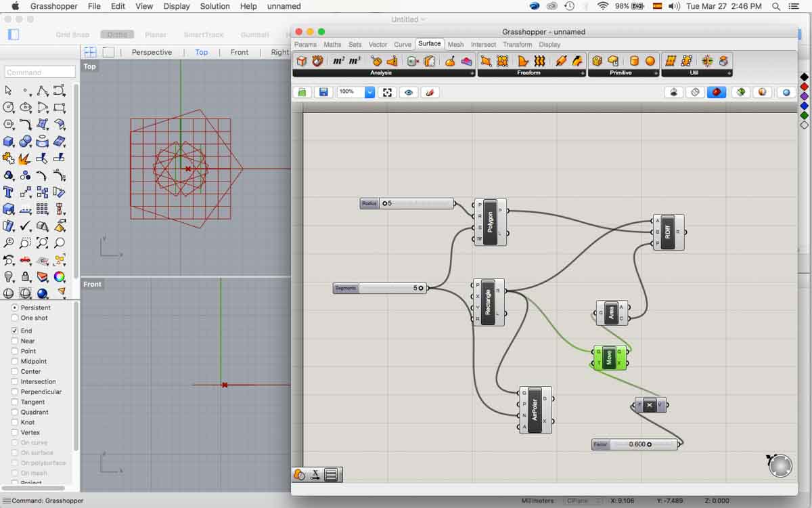Expand the Freeform component panel
Viewport: 812px width, 508px height.
coord(582,73)
